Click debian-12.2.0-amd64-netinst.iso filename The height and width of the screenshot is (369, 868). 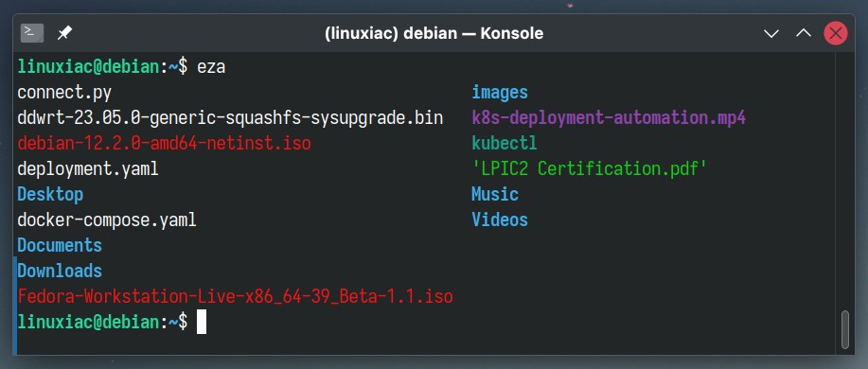coord(165,143)
